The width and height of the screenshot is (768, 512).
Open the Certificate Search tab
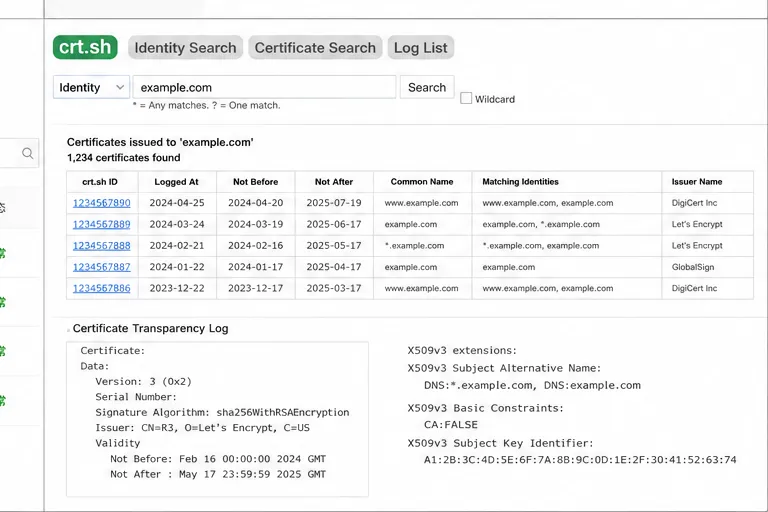(x=315, y=48)
